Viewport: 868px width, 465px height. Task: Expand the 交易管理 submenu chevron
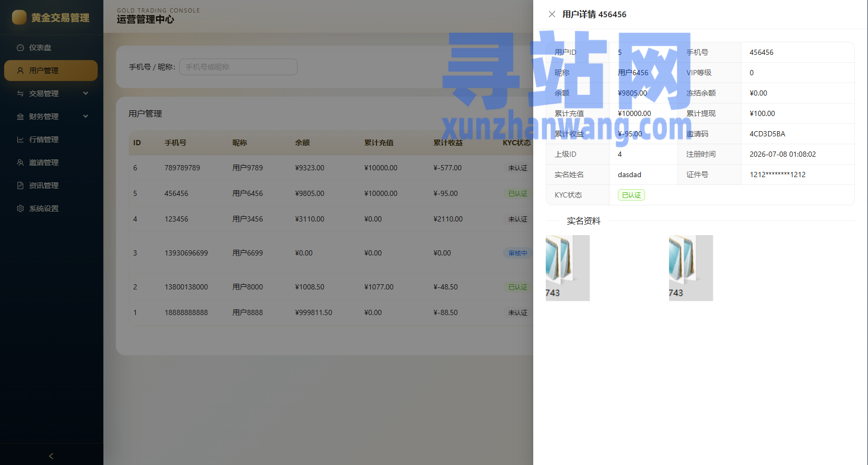(86, 94)
